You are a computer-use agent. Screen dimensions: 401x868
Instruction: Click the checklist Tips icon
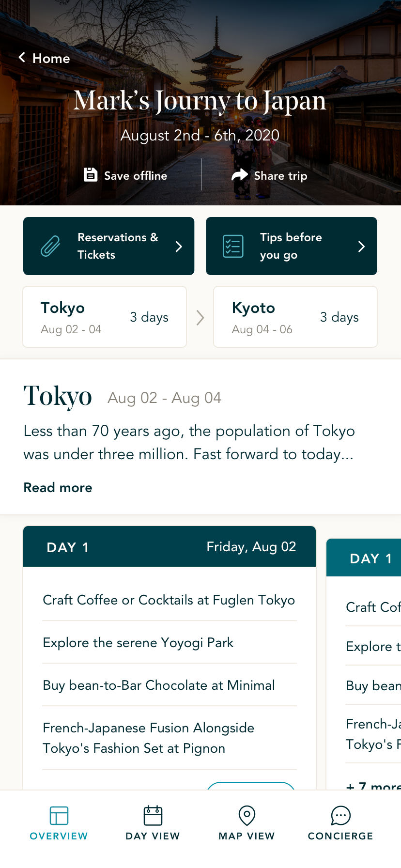[233, 246]
